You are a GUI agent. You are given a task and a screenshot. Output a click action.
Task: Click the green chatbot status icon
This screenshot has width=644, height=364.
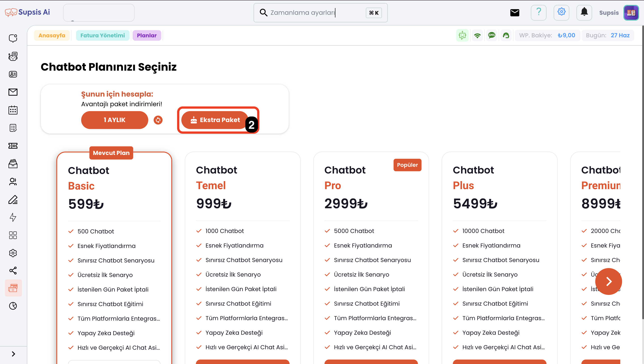462,36
